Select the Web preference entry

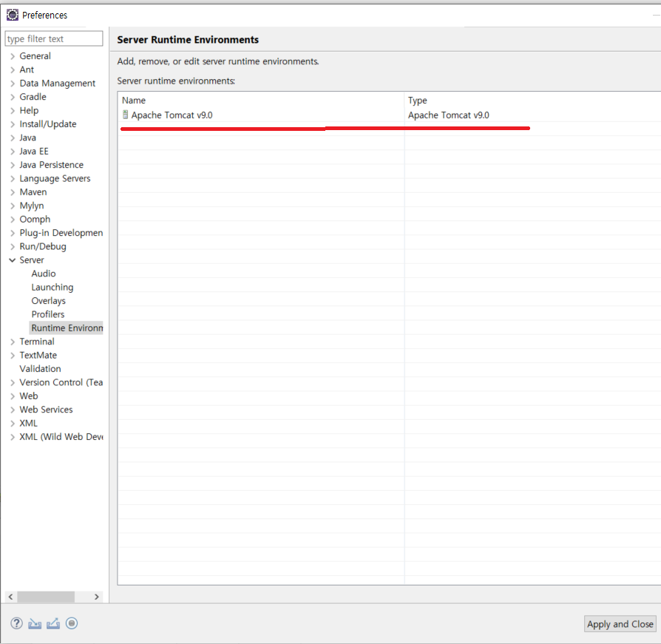point(29,396)
